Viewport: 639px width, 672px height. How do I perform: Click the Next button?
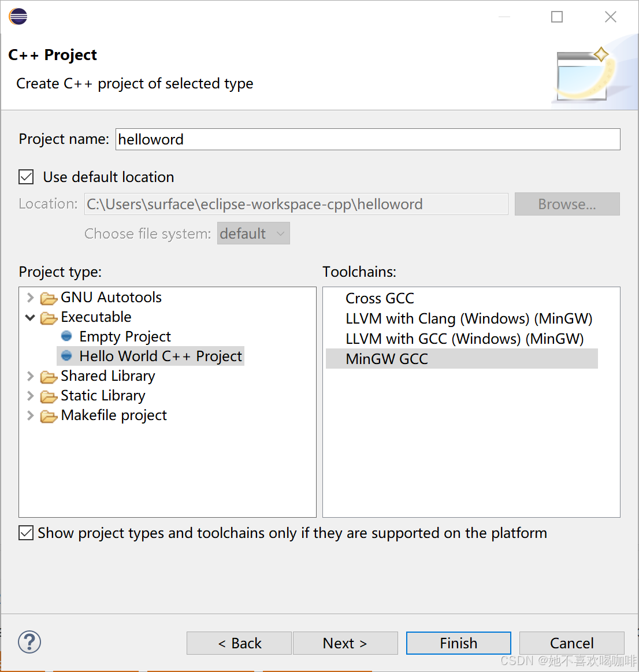345,643
